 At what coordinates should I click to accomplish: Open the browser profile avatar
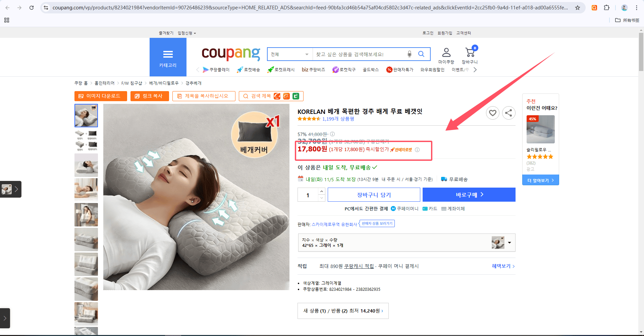pos(624,8)
